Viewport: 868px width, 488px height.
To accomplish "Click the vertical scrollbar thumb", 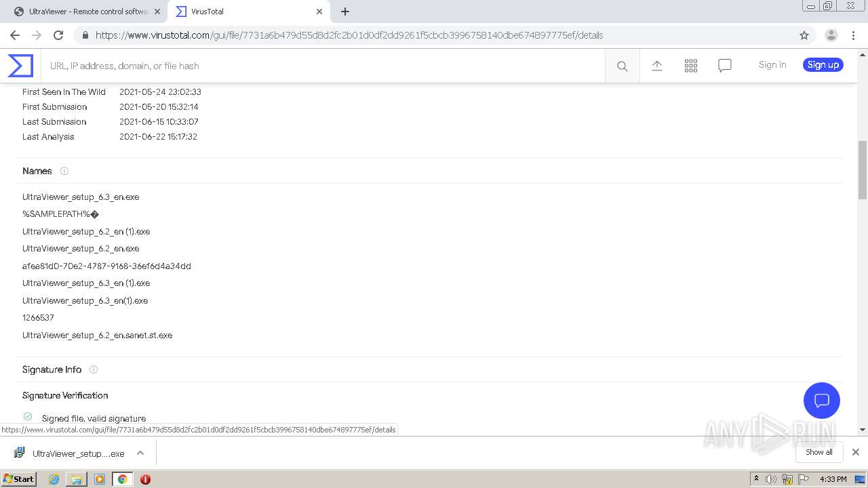I will [x=863, y=170].
